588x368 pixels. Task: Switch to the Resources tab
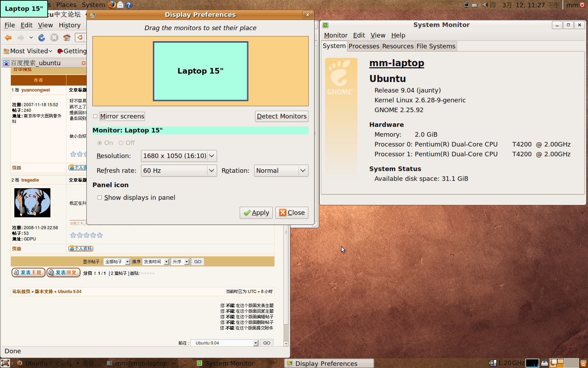[398, 46]
